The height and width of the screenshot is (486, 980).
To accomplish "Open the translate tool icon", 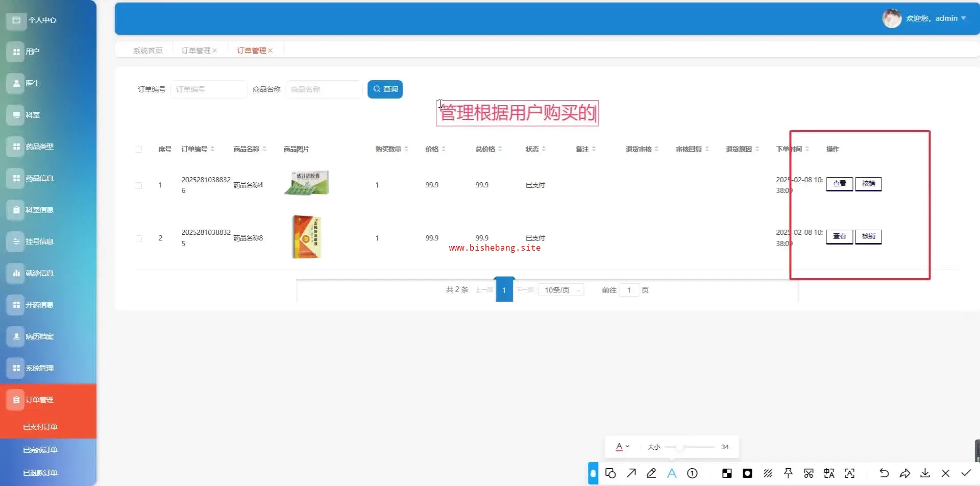I will [829, 473].
